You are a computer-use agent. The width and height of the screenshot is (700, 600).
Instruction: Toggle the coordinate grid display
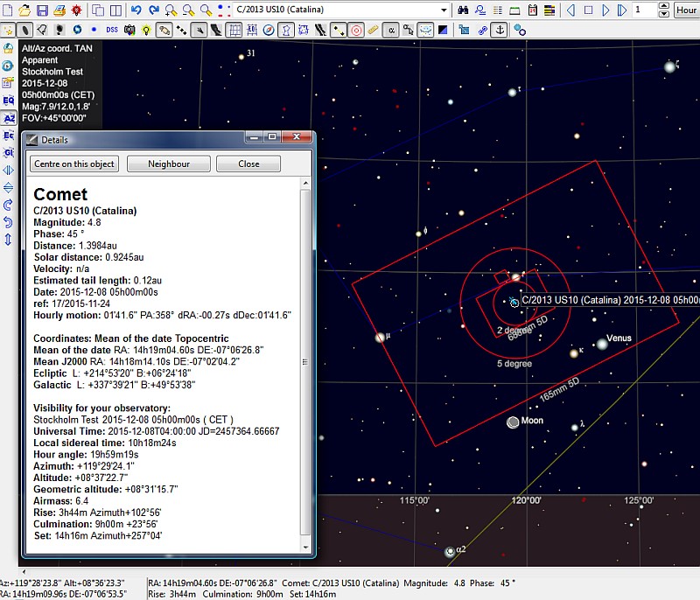(234, 30)
